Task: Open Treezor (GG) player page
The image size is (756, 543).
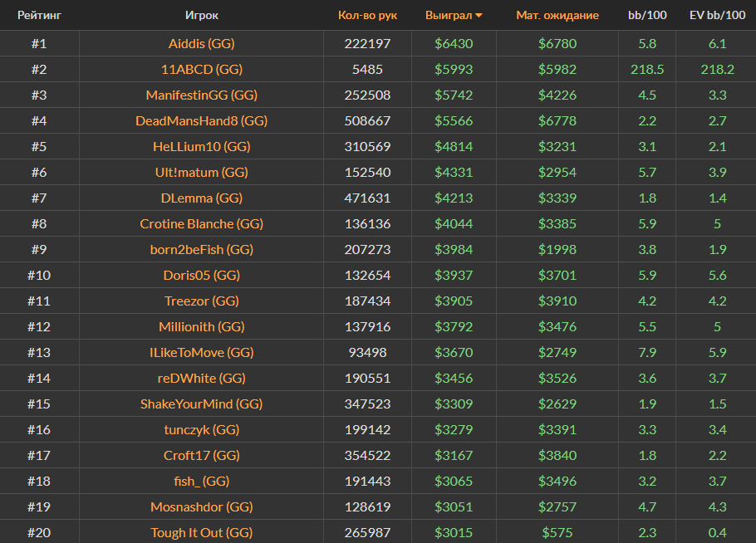Action: point(201,301)
